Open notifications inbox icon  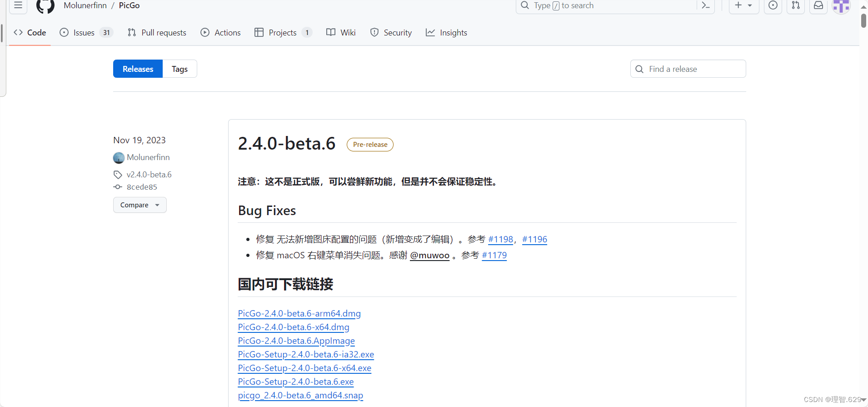818,5
